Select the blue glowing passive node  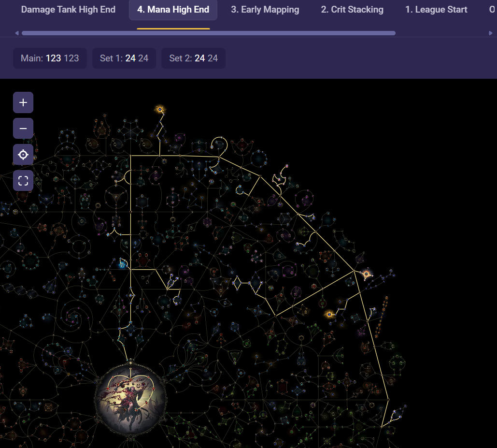point(122,264)
